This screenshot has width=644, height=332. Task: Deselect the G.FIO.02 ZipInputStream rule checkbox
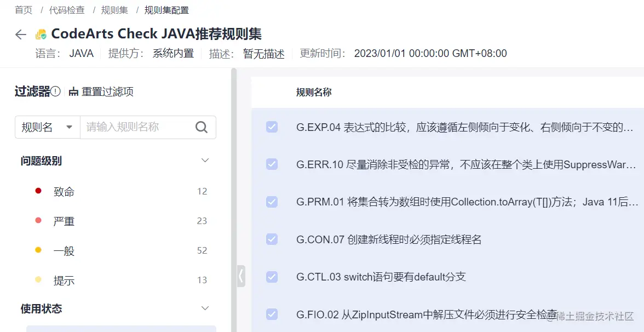[x=272, y=314]
